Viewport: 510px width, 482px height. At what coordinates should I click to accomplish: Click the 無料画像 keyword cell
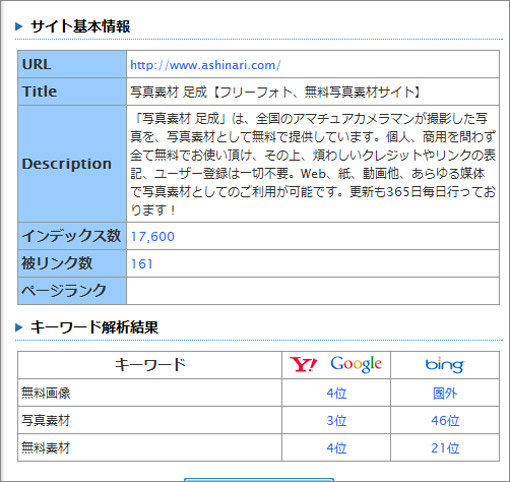[150, 393]
